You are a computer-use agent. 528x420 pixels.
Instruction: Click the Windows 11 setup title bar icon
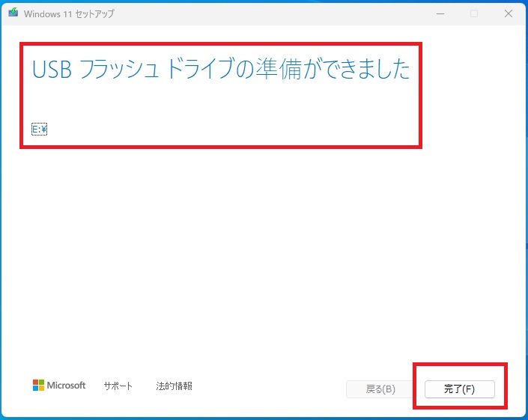tap(13, 13)
